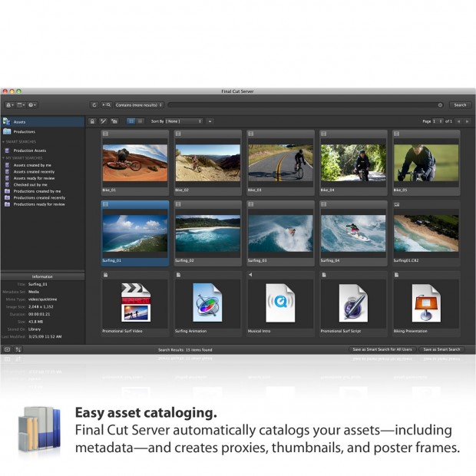Click the Refresh results icon
This screenshot has height=476, width=476.
tap(94, 105)
